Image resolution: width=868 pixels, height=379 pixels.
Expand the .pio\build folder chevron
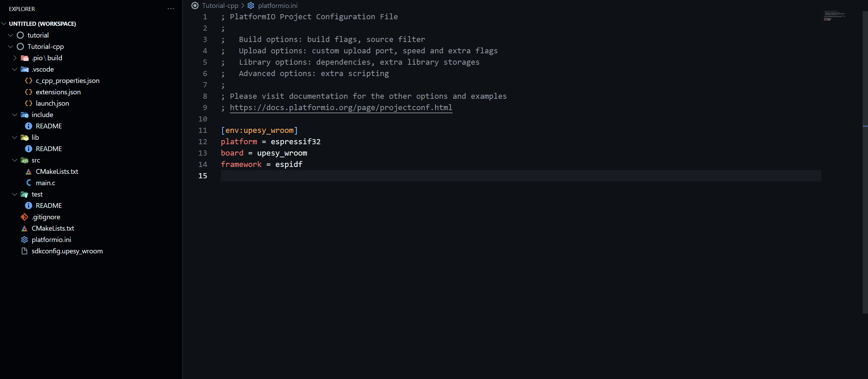(x=15, y=58)
